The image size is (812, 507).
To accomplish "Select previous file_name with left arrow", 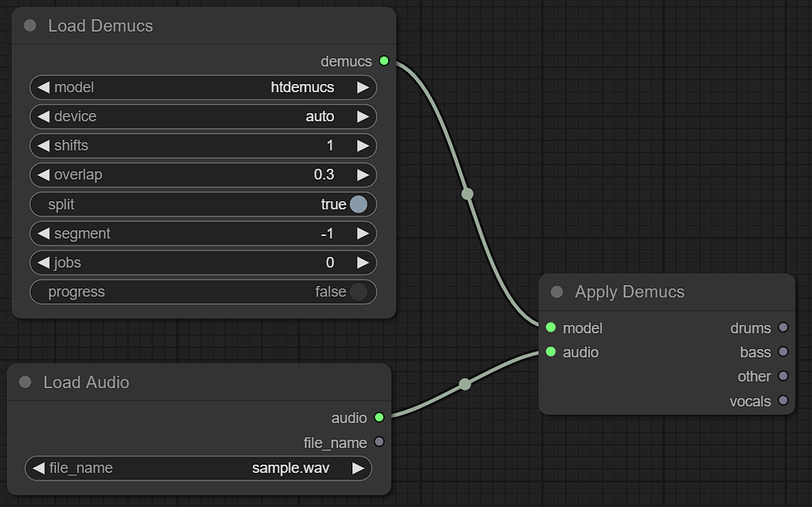I will pos(38,468).
